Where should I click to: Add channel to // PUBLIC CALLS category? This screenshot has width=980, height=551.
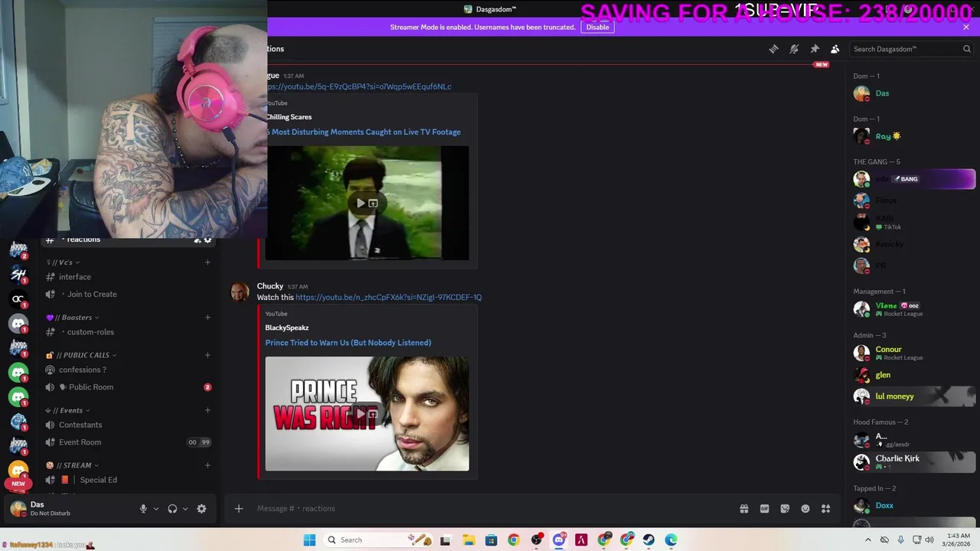click(x=207, y=355)
